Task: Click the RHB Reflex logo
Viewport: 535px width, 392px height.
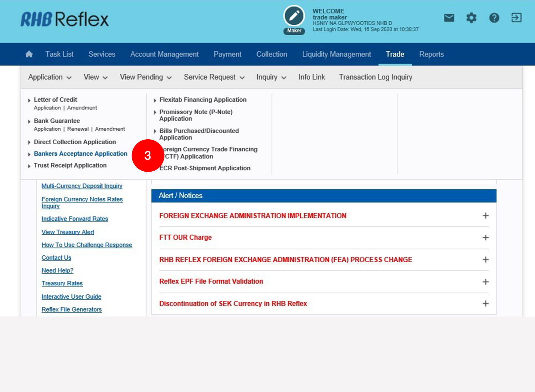Action: [x=65, y=20]
